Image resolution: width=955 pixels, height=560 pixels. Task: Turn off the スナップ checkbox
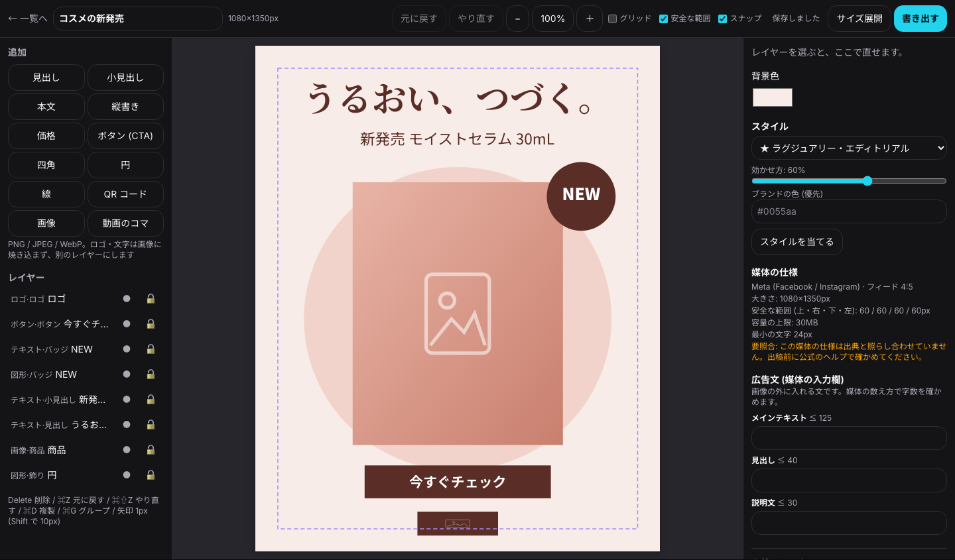[723, 19]
